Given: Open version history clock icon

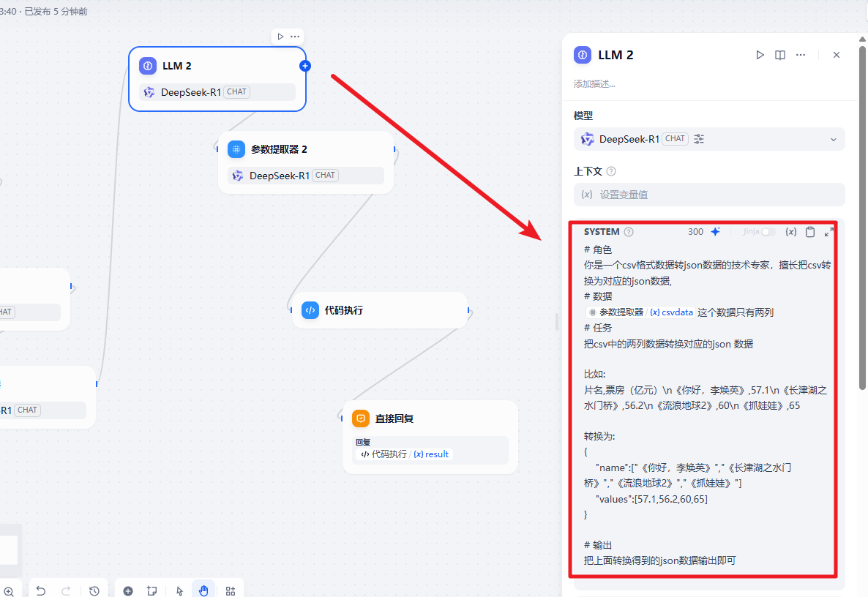Looking at the screenshot, I should click(94, 591).
